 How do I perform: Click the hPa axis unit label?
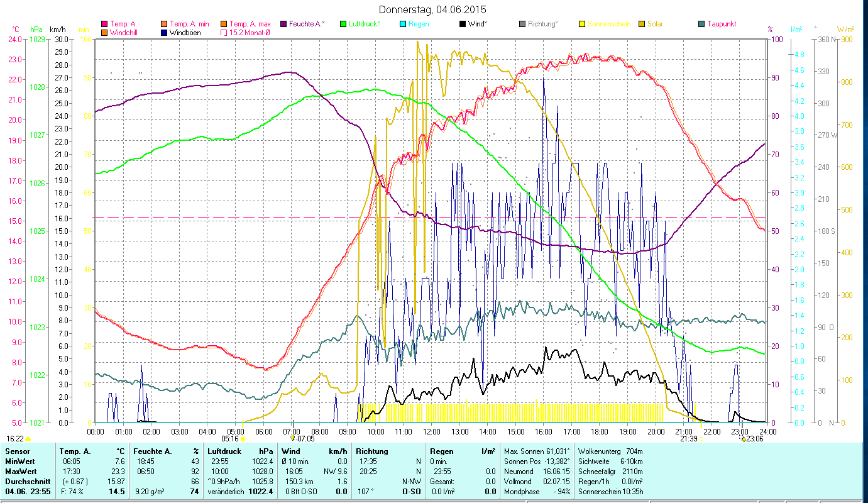tap(36, 29)
